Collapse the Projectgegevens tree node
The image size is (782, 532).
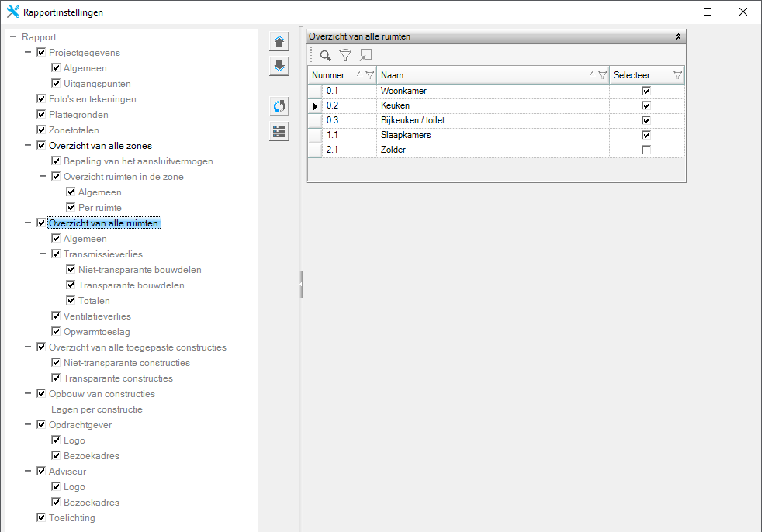(29, 53)
